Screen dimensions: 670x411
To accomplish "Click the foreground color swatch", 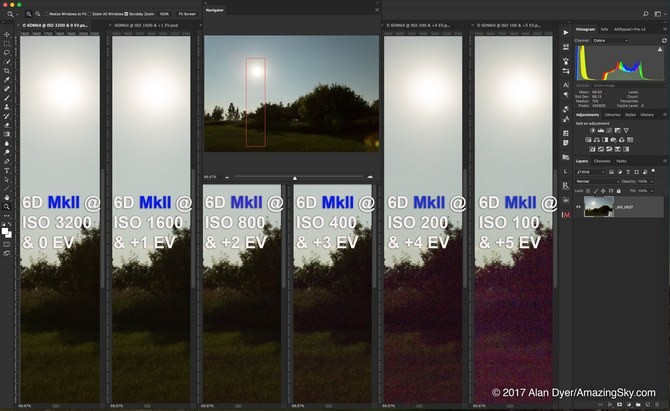I will [5, 230].
